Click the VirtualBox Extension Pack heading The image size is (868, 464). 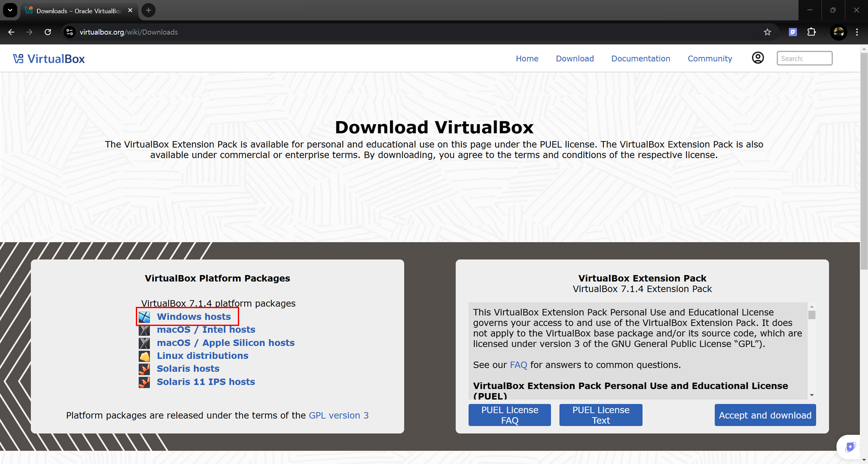click(x=642, y=278)
